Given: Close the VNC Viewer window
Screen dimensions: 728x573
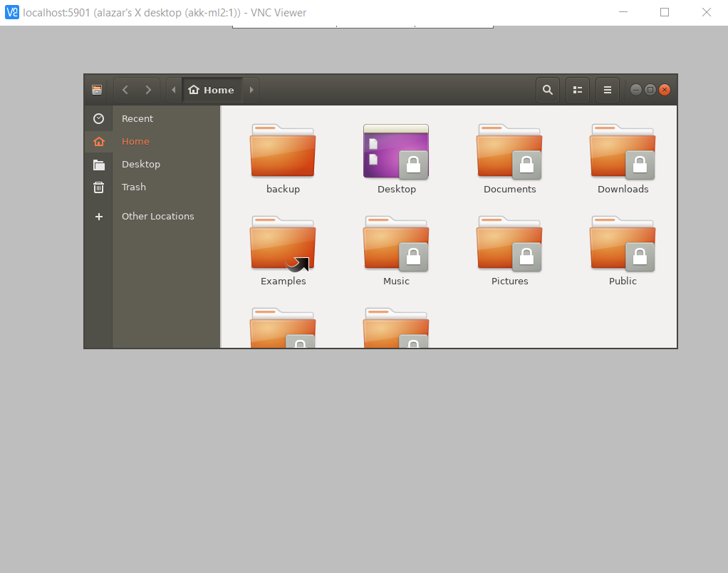Looking at the screenshot, I should pyautogui.click(x=707, y=13).
